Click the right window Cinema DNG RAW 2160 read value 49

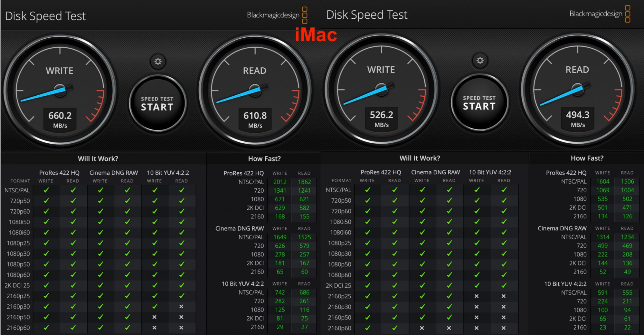(x=627, y=272)
